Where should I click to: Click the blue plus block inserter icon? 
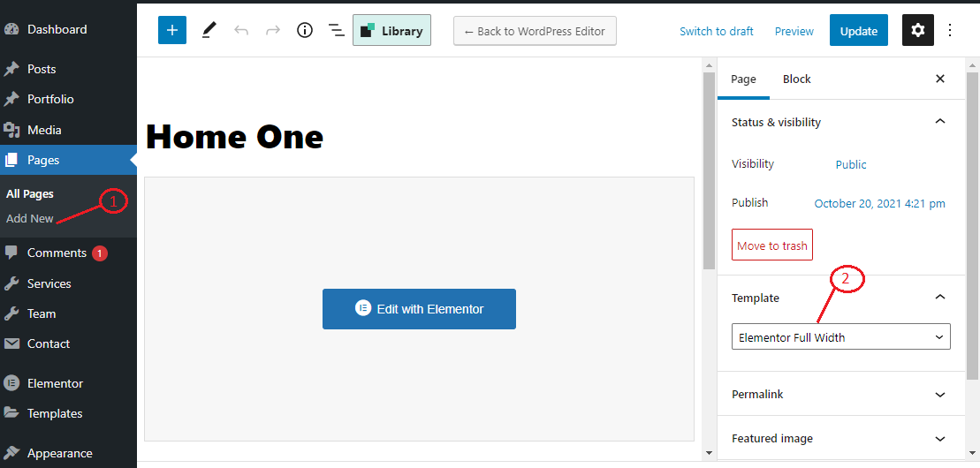[x=172, y=30]
